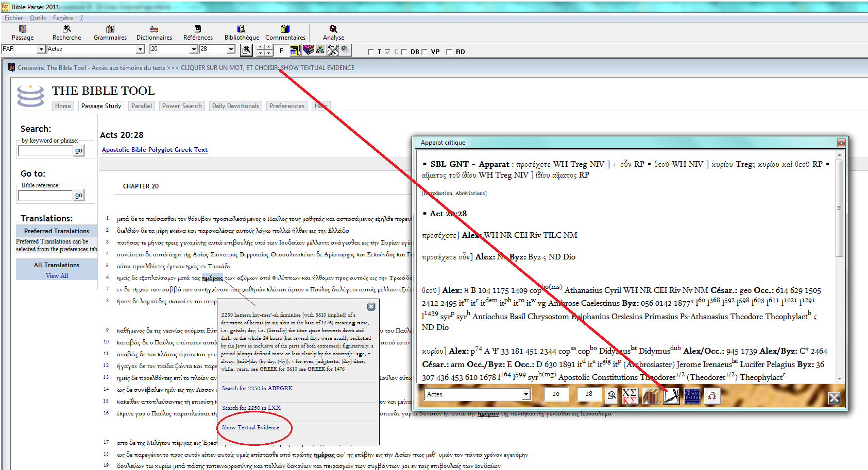Click the keyword or phrase input field
This screenshot has height=470, width=868.
[x=45, y=151]
